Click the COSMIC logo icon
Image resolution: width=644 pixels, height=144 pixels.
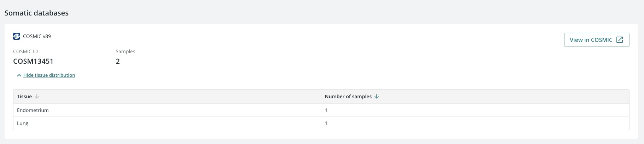pos(17,36)
